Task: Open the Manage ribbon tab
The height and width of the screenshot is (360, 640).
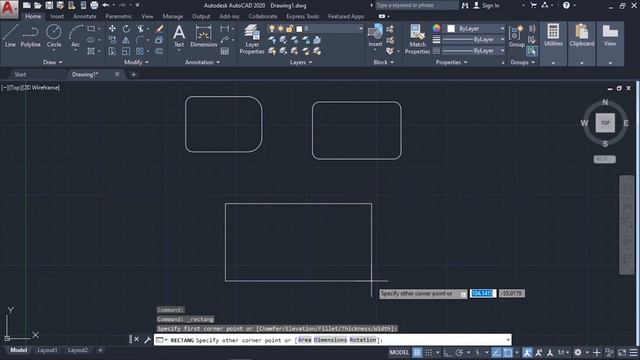Action: (x=173, y=16)
